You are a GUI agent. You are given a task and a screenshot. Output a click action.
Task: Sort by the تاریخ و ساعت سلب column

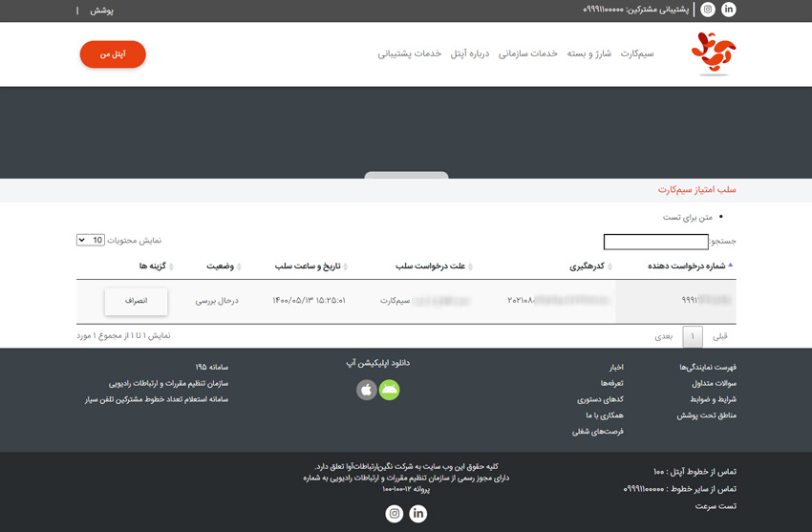click(x=311, y=266)
